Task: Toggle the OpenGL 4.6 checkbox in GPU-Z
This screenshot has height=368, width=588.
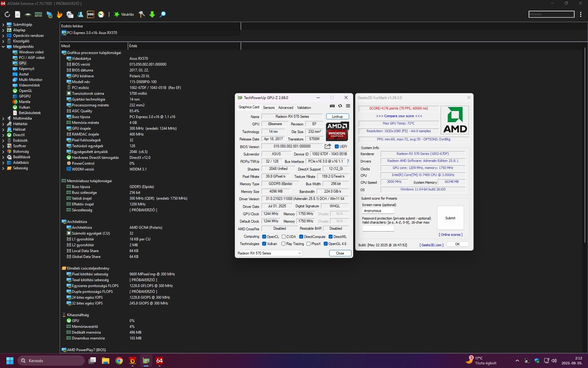Action: 326,244
